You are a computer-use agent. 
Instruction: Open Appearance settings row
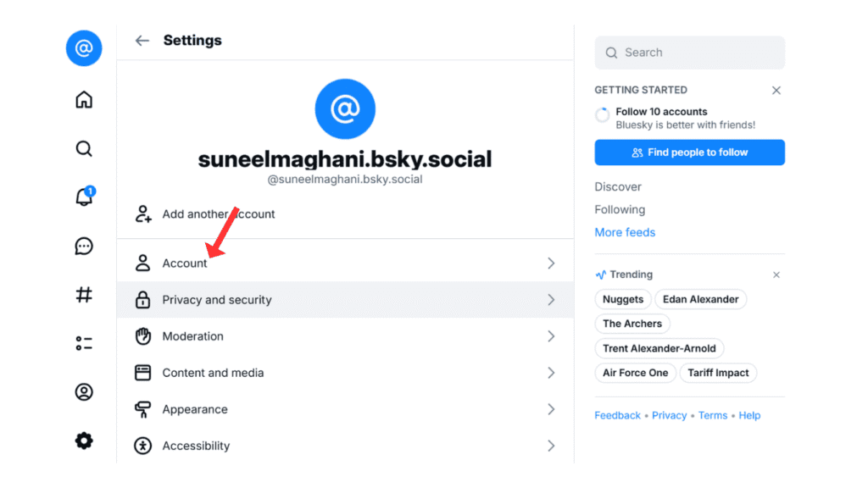pos(195,409)
